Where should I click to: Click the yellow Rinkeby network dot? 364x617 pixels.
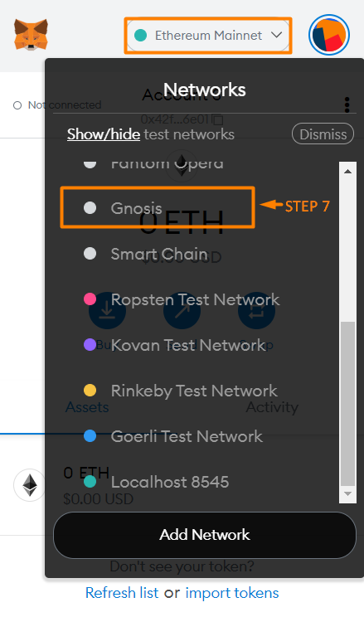pyautogui.click(x=90, y=391)
